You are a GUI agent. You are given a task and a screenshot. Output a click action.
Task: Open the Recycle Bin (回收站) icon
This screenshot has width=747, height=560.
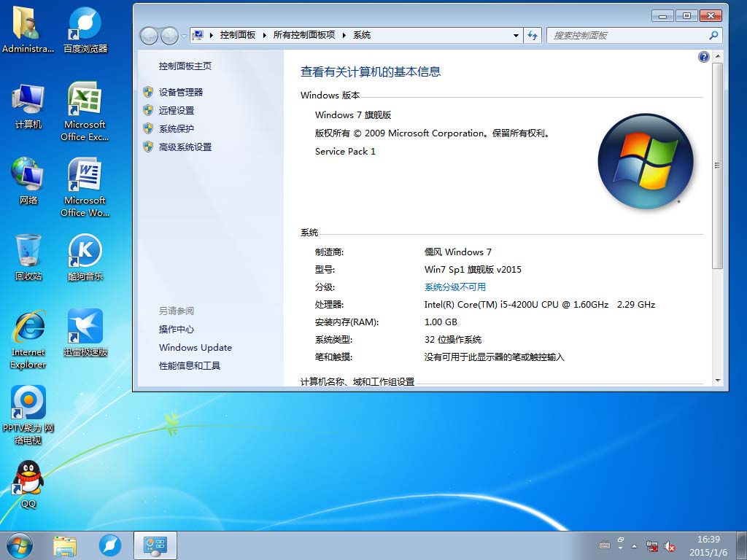(x=28, y=257)
